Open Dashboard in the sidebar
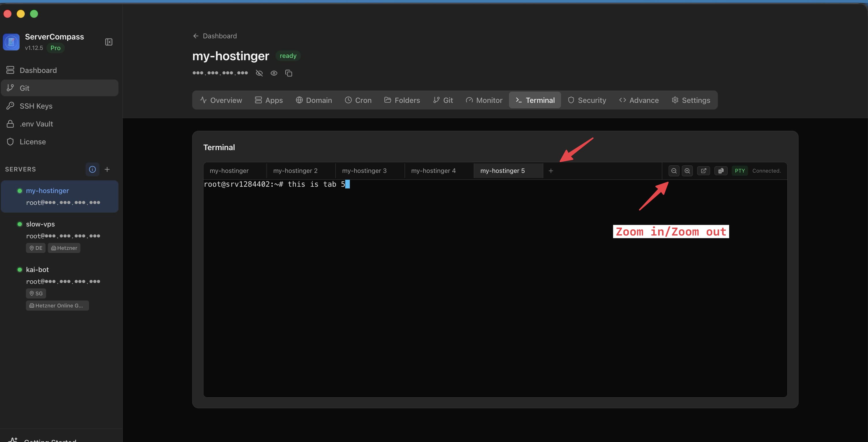This screenshot has width=868, height=442. [60, 70]
